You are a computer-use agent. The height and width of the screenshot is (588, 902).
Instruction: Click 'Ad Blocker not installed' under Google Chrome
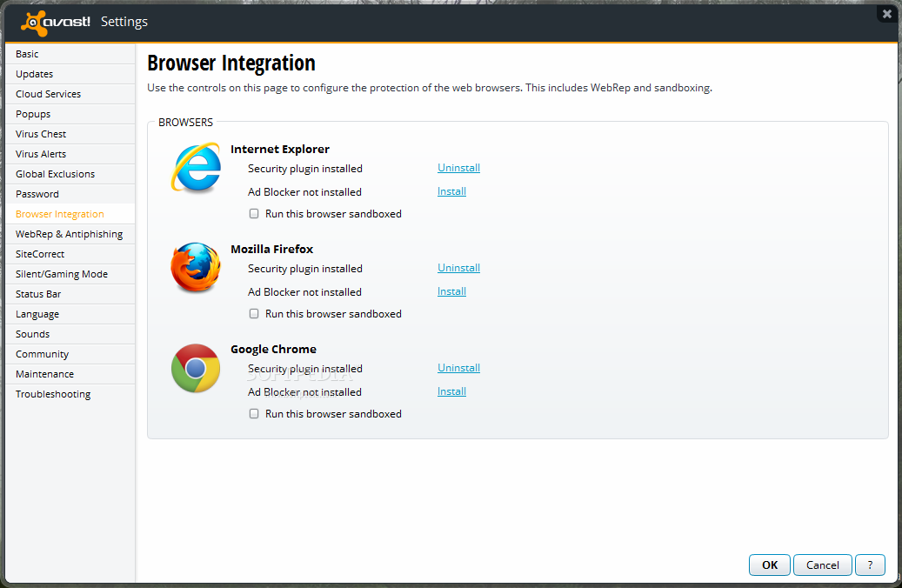305,392
